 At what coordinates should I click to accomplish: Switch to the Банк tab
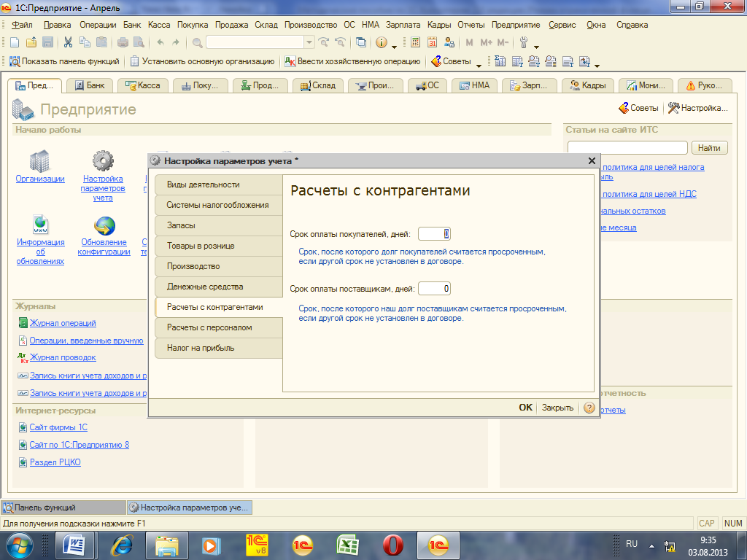pos(89,85)
